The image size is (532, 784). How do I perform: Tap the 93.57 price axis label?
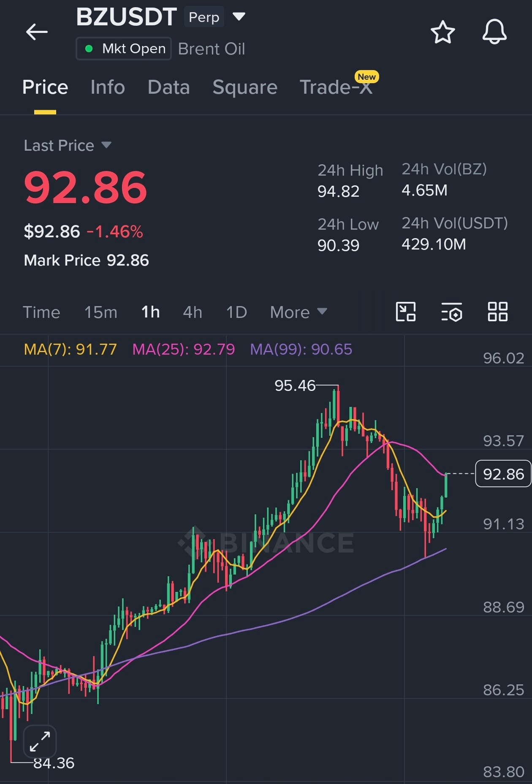[x=503, y=441]
